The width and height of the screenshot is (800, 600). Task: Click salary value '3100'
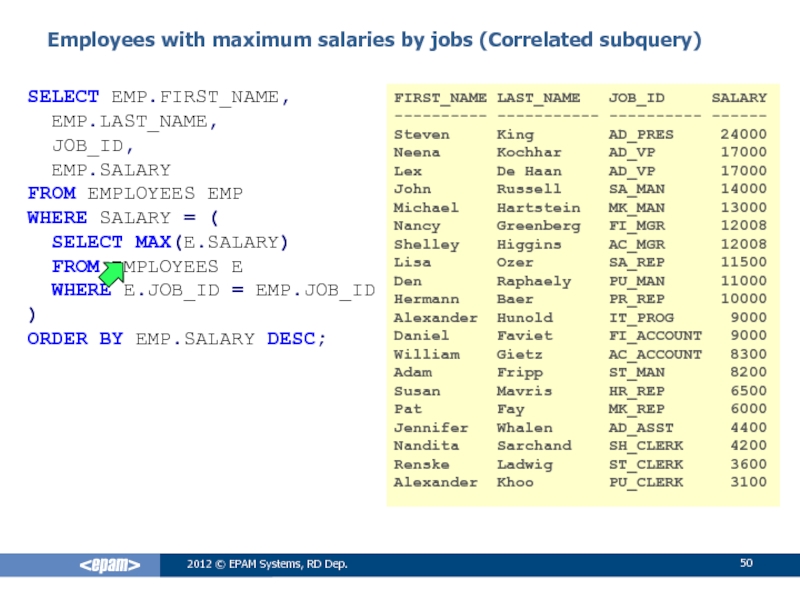coord(748,482)
